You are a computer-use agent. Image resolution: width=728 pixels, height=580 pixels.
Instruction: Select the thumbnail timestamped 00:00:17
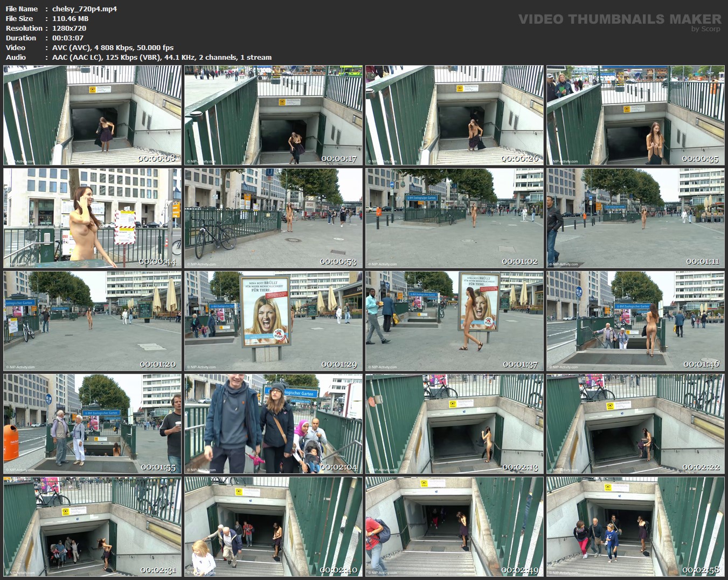tap(274, 115)
